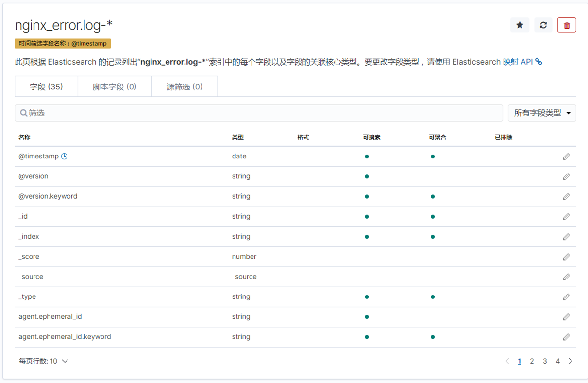Click the 时间筛选字段名称：@timestamp badge
This screenshot has height=383, width=588.
pos(63,44)
